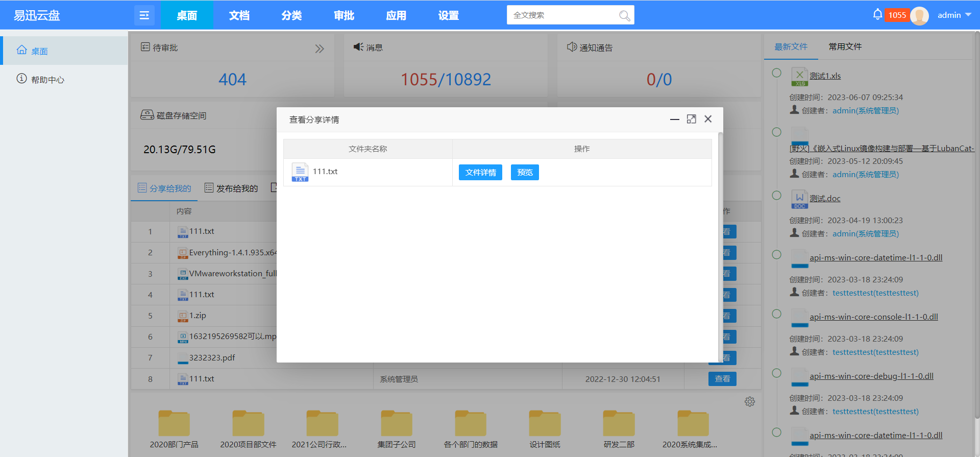The width and height of the screenshot is (980, 457).
Task: Click the 全文搜索 search input field
Action: [x=564, y=15]
